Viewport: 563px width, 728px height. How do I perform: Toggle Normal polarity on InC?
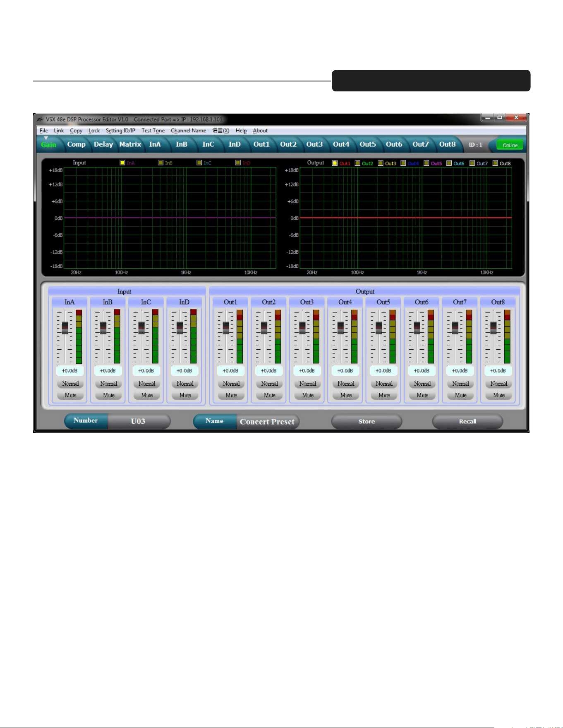click(x=147, y=384)
